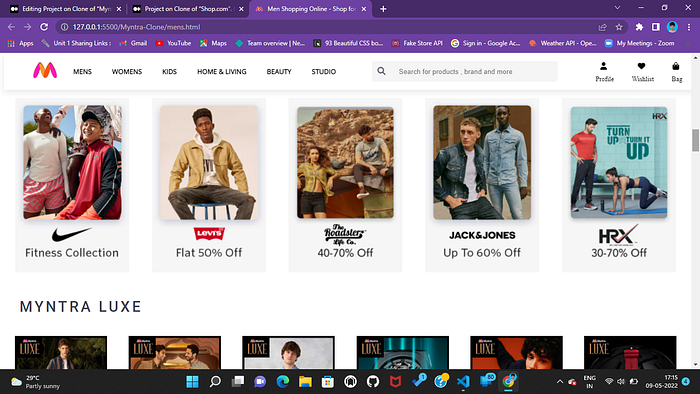Click the Myntra logo

click(x=45, y=71)
